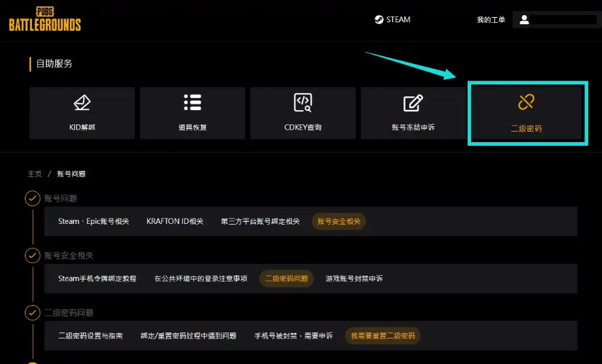Click the Steam platform icon
Screen dimensions: 602x364
(379, 20)
